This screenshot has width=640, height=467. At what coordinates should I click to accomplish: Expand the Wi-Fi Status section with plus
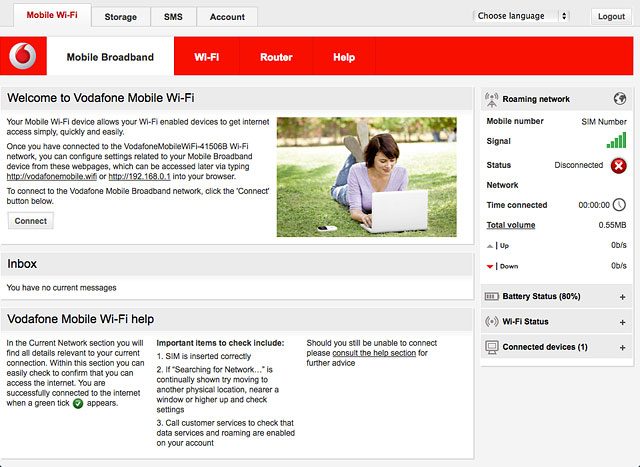click(x=622, y=322)
